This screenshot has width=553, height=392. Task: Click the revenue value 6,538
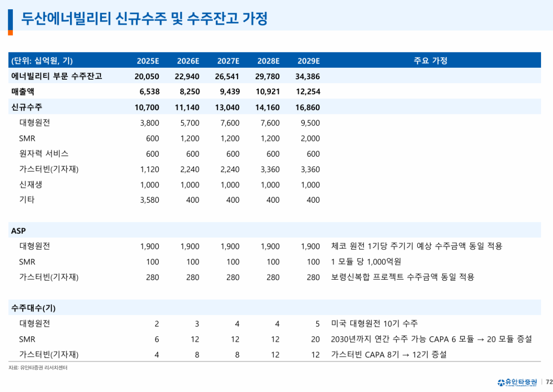(x=149, y=92)
